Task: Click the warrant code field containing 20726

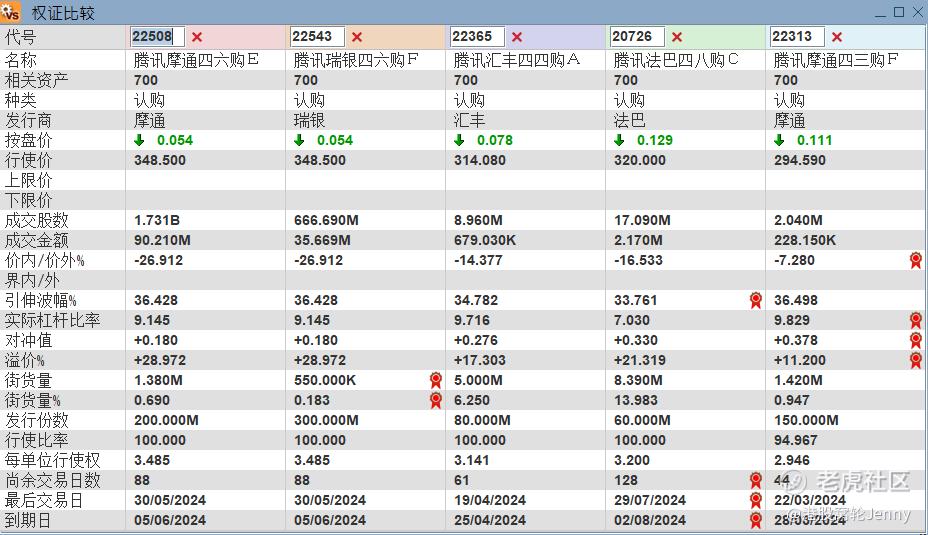Action: [x=637, y=37]
